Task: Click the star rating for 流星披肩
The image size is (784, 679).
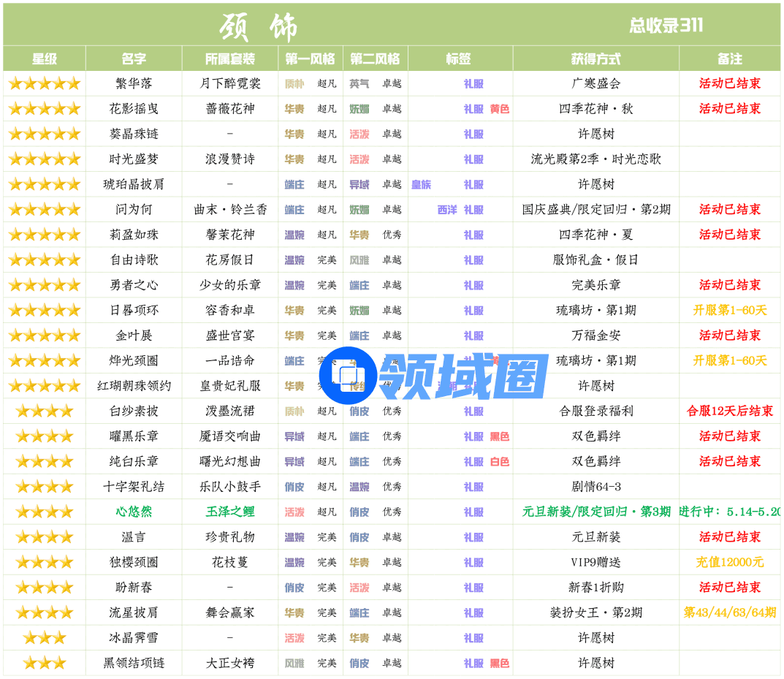Action: 45,612
